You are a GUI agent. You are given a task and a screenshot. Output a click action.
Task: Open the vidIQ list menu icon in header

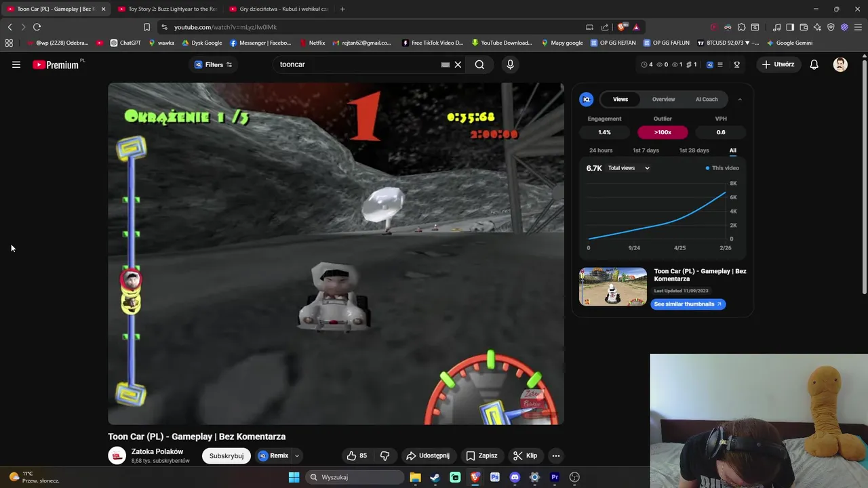pos(719,64)
